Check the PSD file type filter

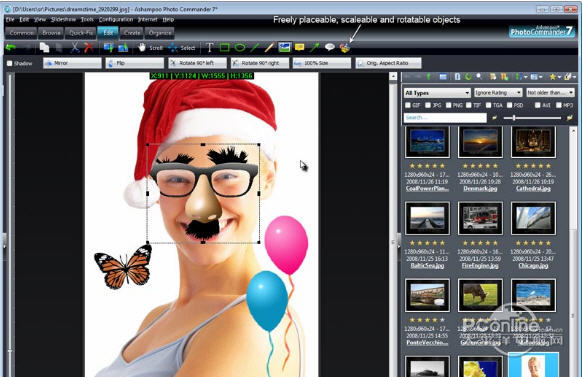509,105
